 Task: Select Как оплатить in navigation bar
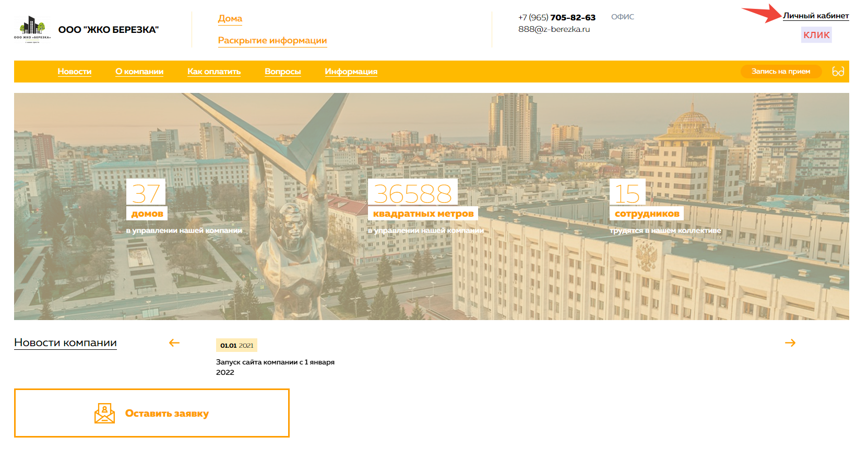pos(214,72)
